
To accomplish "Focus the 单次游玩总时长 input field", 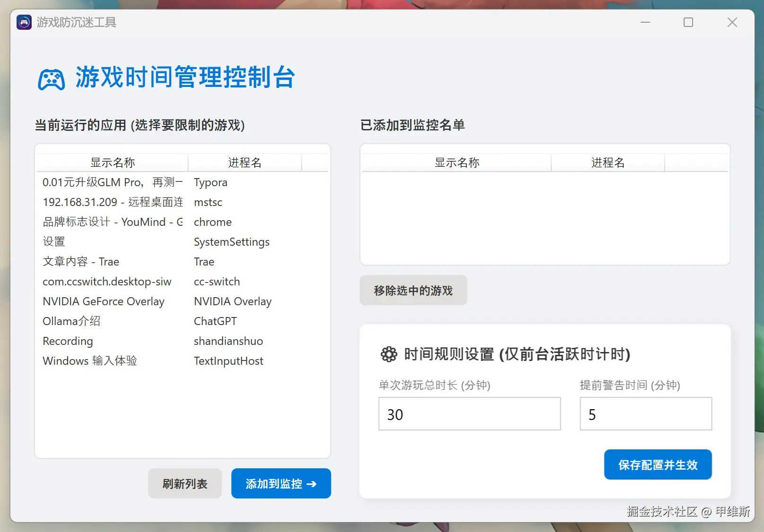I will click(469, 414).
